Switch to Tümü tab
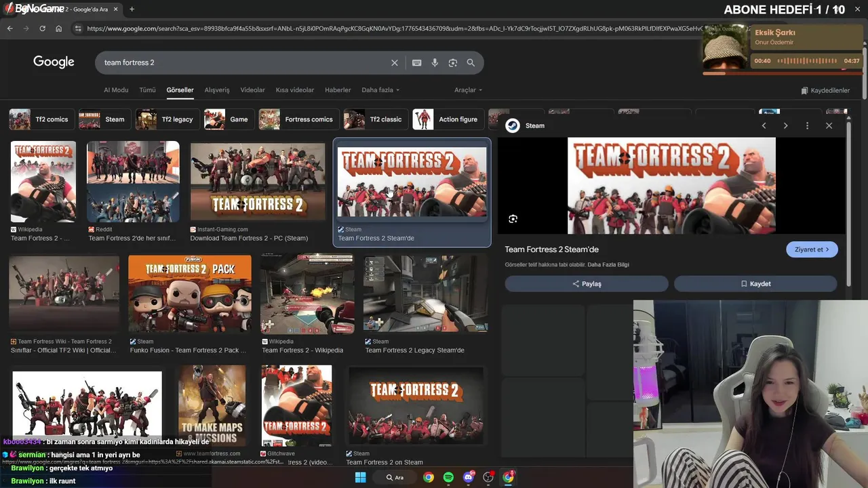The image size is (868, 488). tap(147, 89)
